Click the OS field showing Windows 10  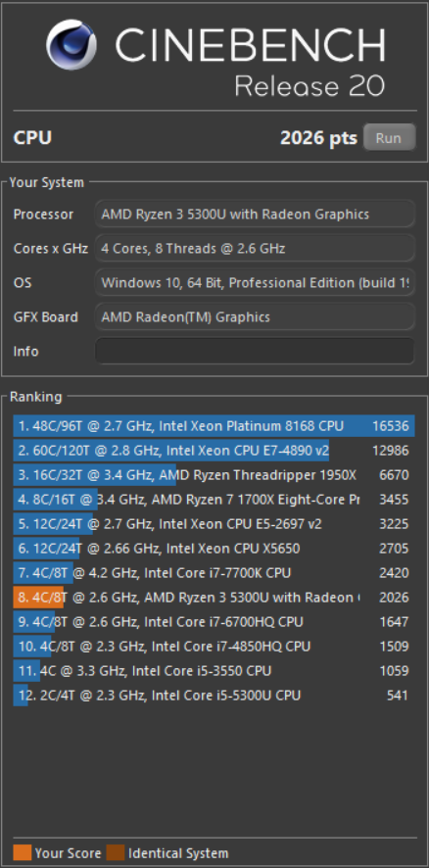click(255, 282)
